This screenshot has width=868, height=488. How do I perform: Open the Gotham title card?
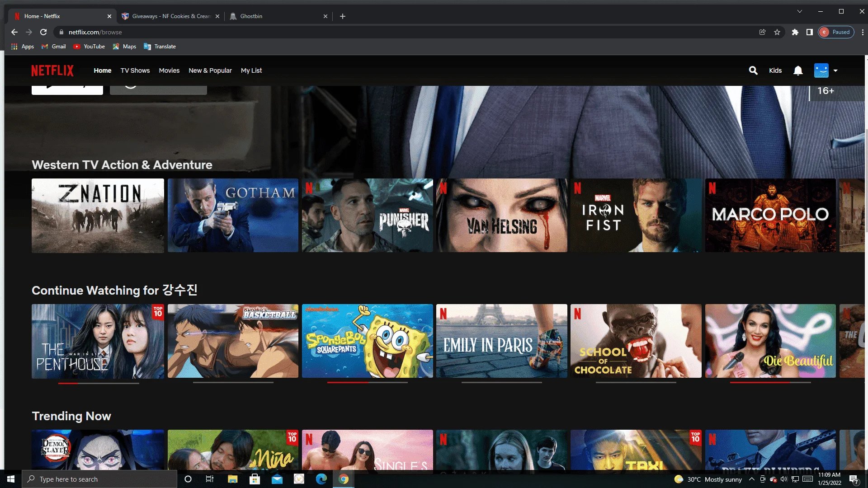[233, 215]
